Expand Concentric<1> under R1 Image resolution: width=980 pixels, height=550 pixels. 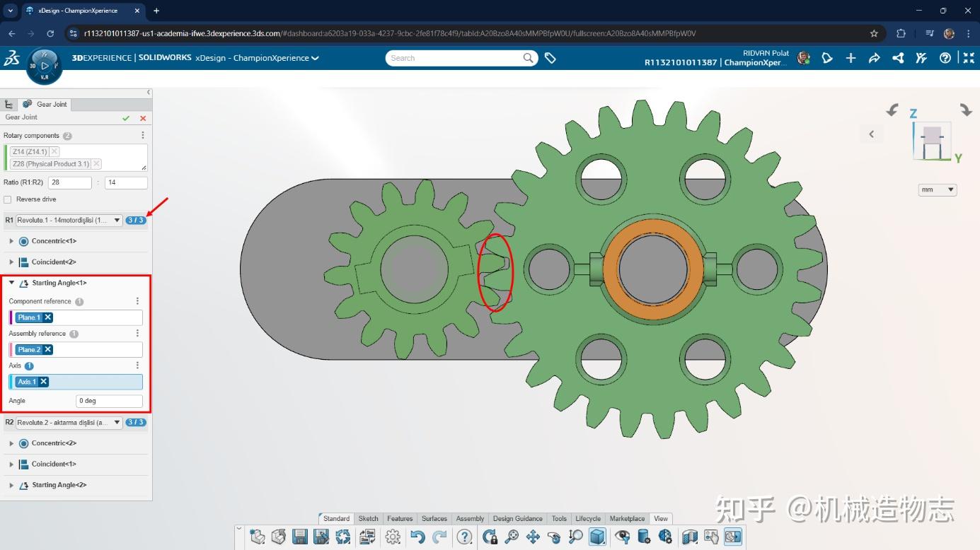(11, 241)
